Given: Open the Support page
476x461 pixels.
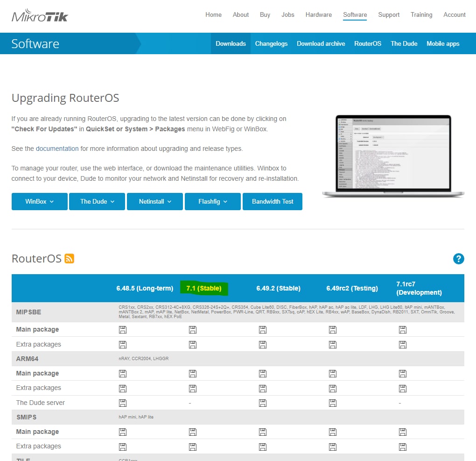Looking at the screenshot, I should pos(389,14).
